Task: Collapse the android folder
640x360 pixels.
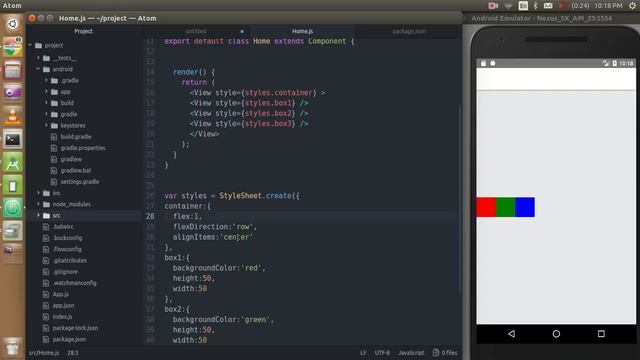Action: [39, 69]
